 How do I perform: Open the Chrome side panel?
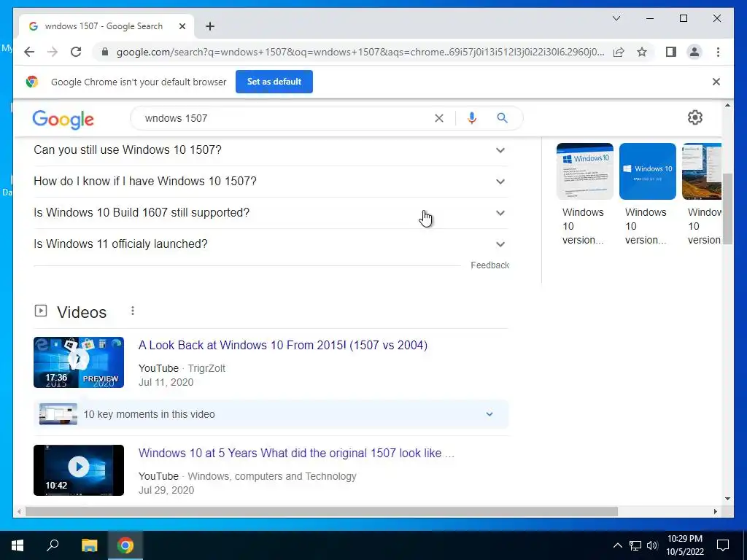[x=671, y=52]
